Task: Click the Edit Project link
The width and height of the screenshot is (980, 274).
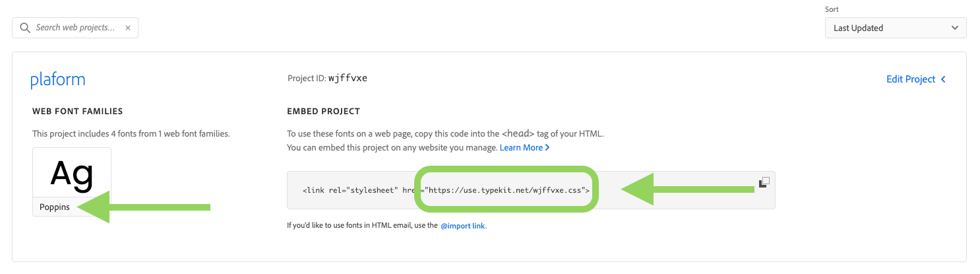Action: [911, 79]
